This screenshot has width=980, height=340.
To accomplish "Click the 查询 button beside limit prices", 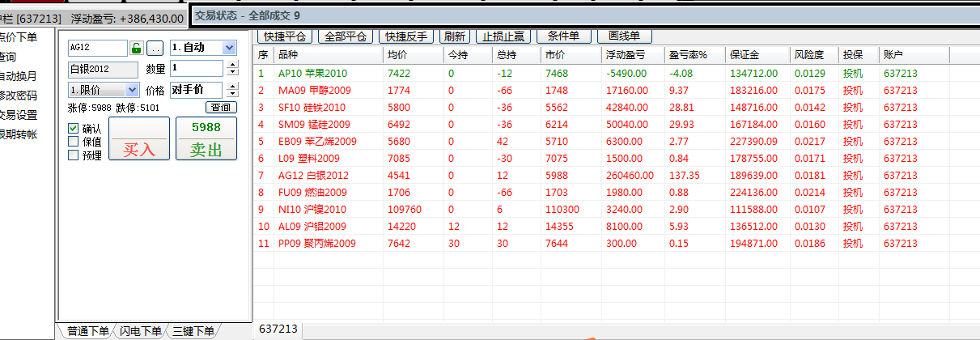I will click(219, 108).
